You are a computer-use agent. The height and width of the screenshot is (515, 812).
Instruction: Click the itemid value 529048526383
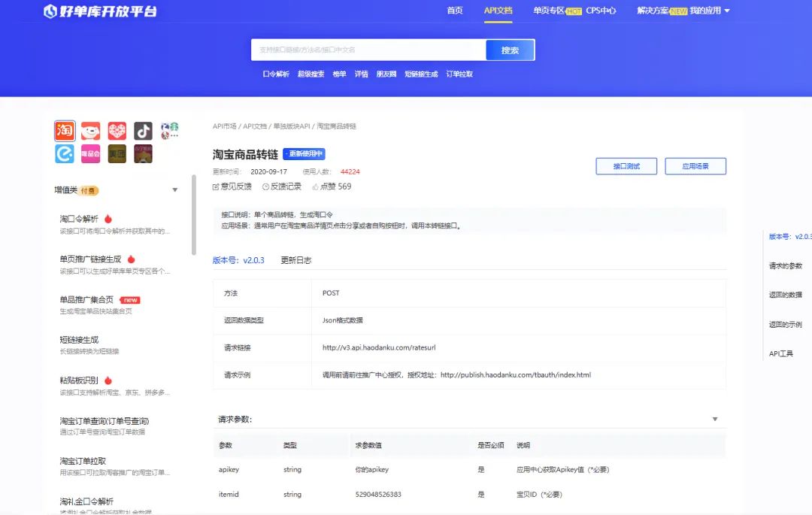tap(378, 495)
